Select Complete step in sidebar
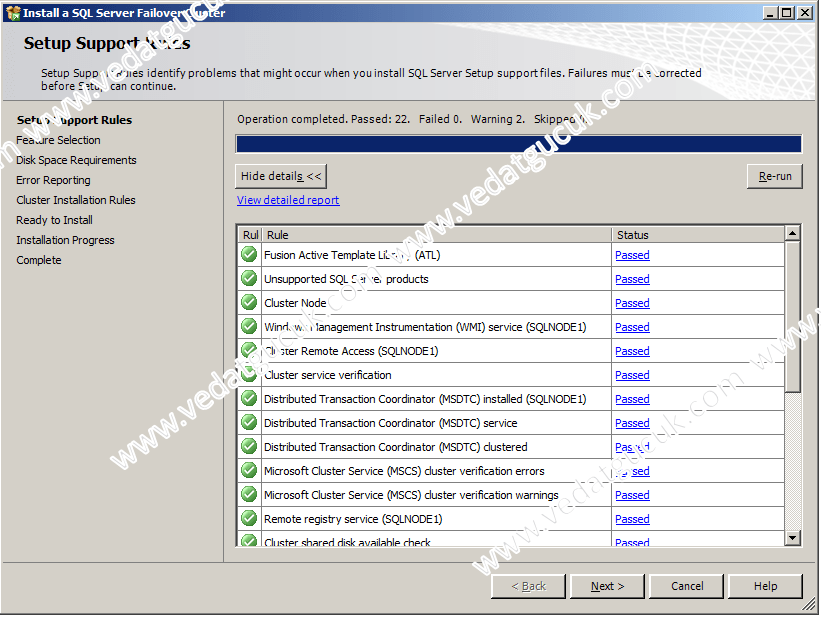 39,260
